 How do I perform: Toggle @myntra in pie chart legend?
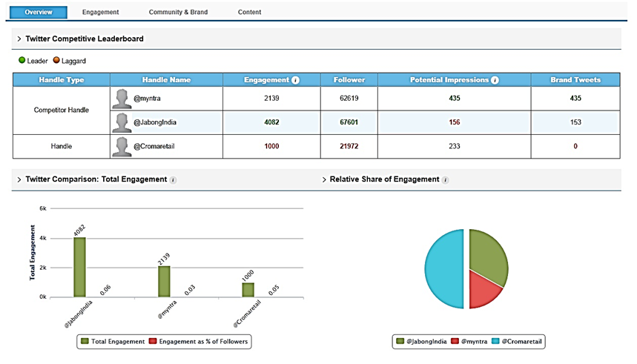[469, 341]
